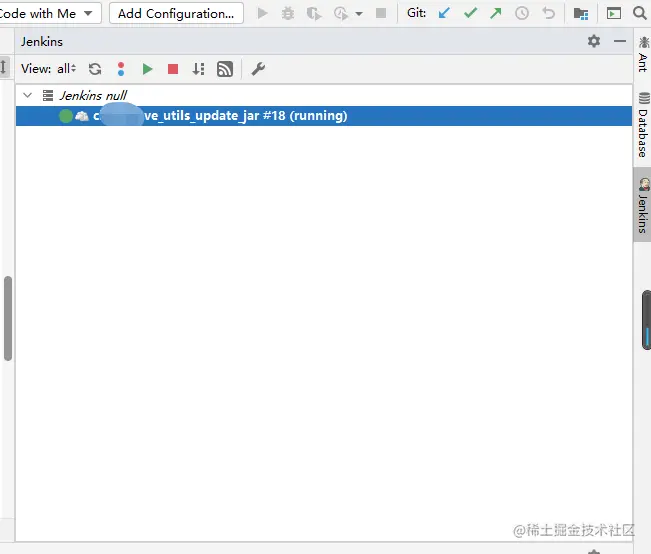Click the Profiler run icon

341,14
